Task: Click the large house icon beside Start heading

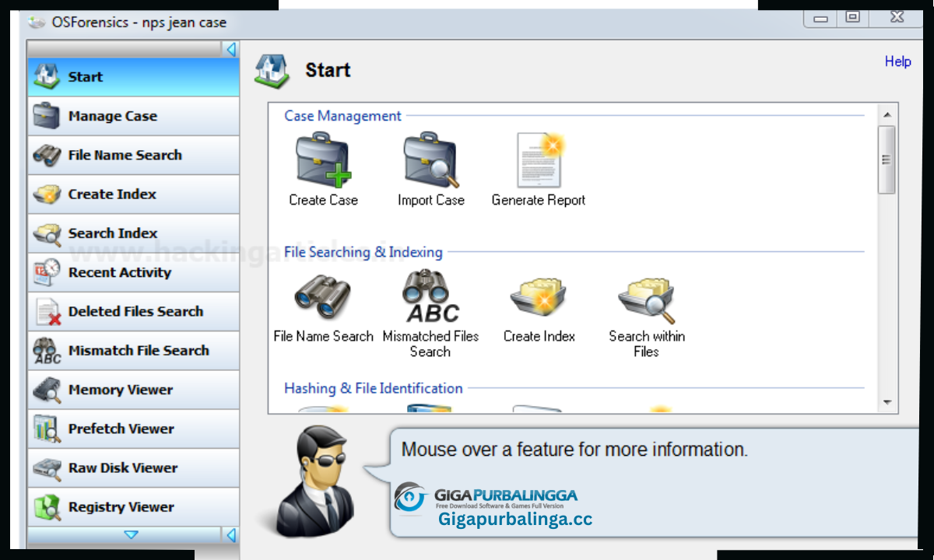Action: pos(272,71)
